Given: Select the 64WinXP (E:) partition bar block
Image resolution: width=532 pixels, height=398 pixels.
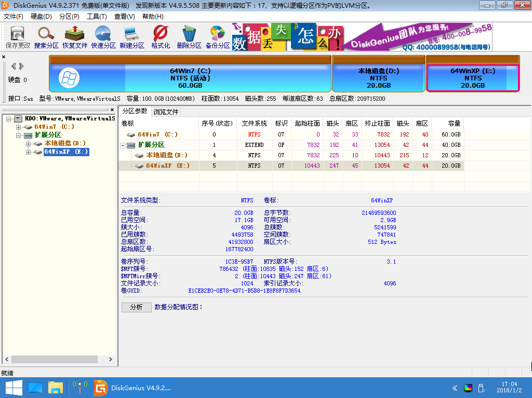Looking at the screenshot, I should pos(472,78).
